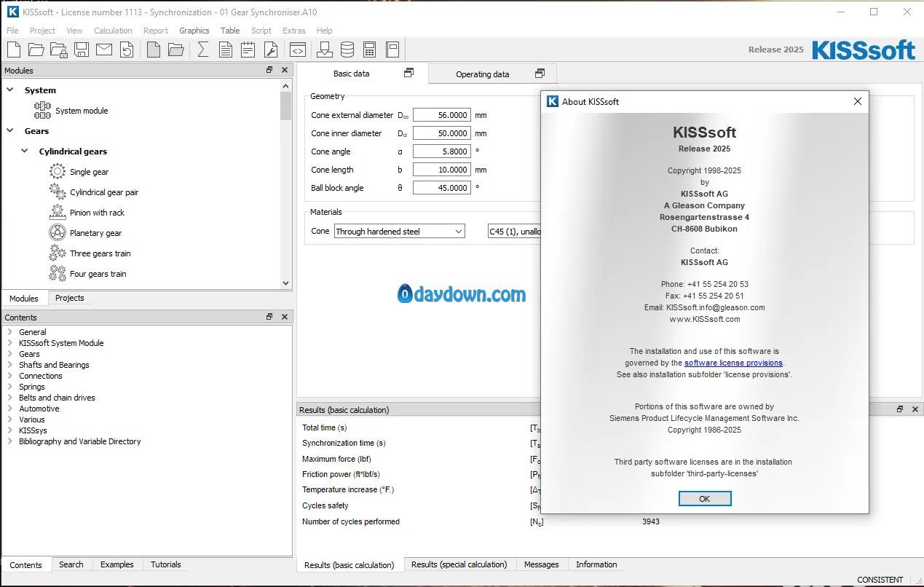Open the database cylinder toolbar icon

coord(347,50)
